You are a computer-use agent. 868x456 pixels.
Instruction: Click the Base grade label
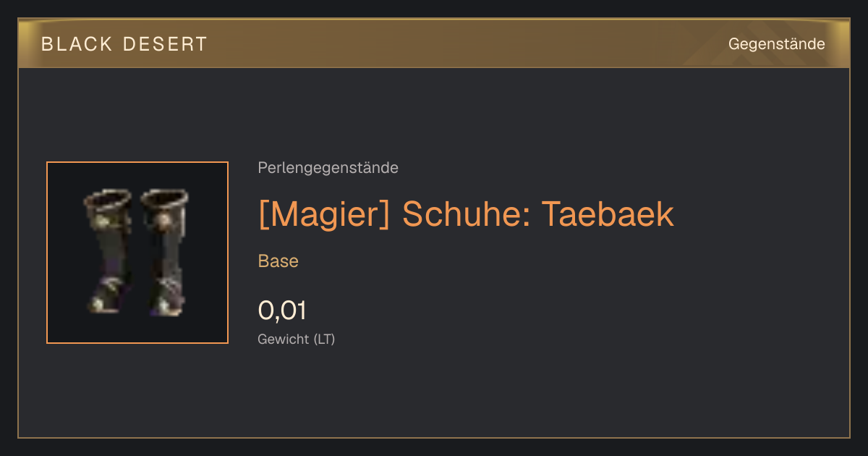coord(278,261)
